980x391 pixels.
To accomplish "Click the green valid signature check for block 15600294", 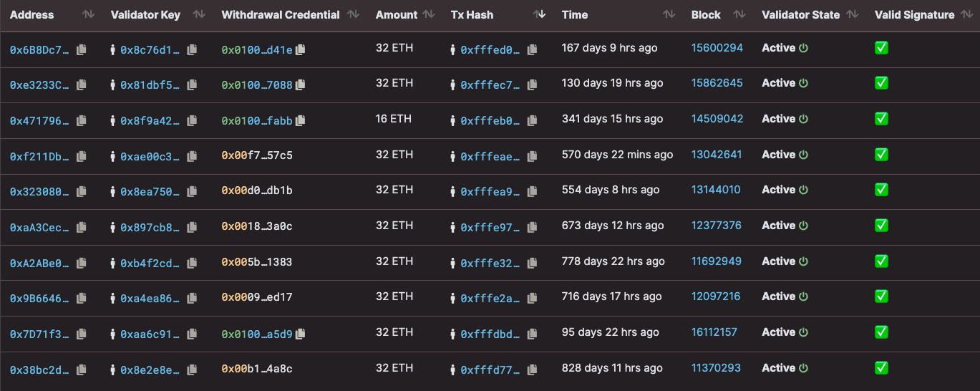I will point(881,48).
